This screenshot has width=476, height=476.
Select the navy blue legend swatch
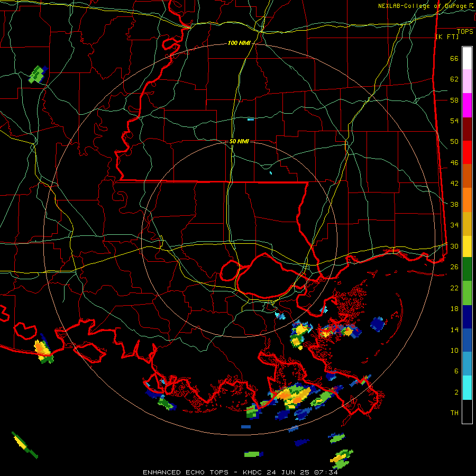(467, 317)
